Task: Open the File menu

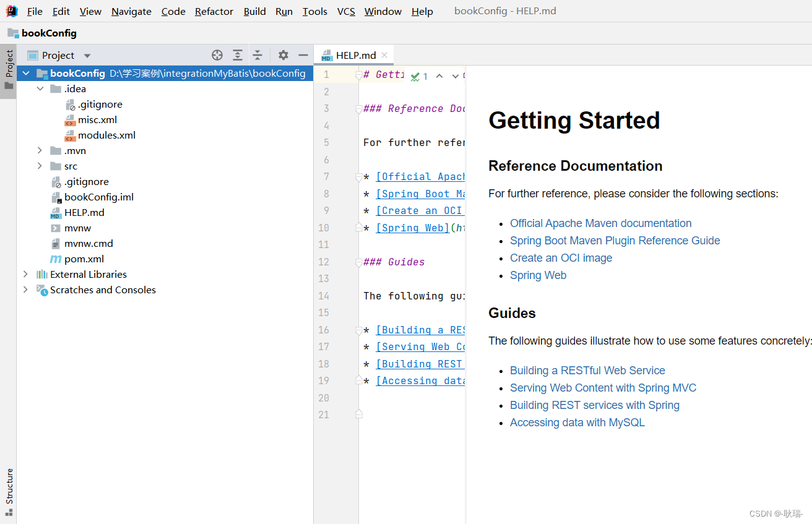Action: pos(35,12)
